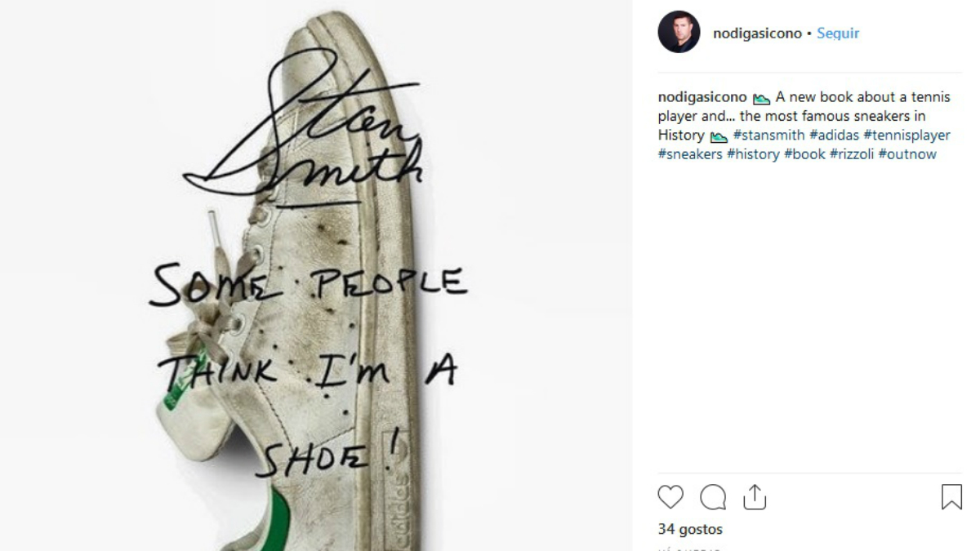980x551 pixels.
Task: Click the sneaker emoji after History
Action: 719,136
